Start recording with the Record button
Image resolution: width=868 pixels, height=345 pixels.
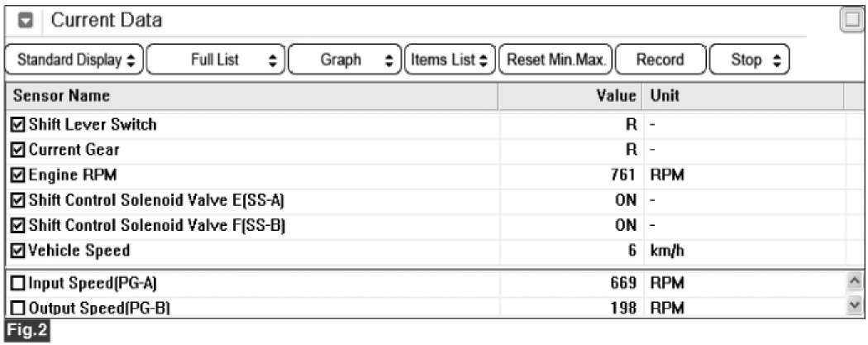pyautogui.click(x=661, y=60)
